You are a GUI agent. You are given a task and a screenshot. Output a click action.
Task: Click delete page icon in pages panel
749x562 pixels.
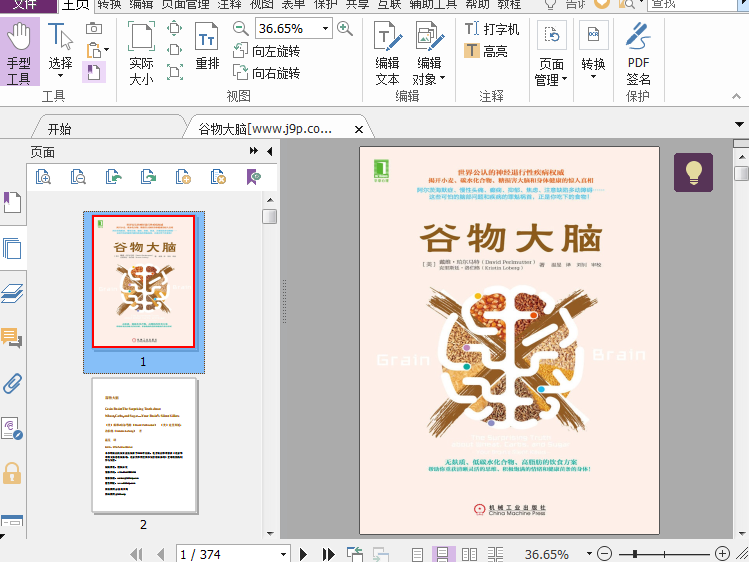tap(218, 177)
